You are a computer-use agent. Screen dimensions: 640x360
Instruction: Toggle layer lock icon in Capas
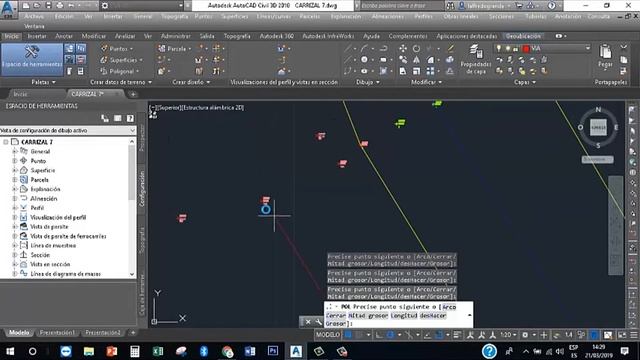click(x=516, y=49)
